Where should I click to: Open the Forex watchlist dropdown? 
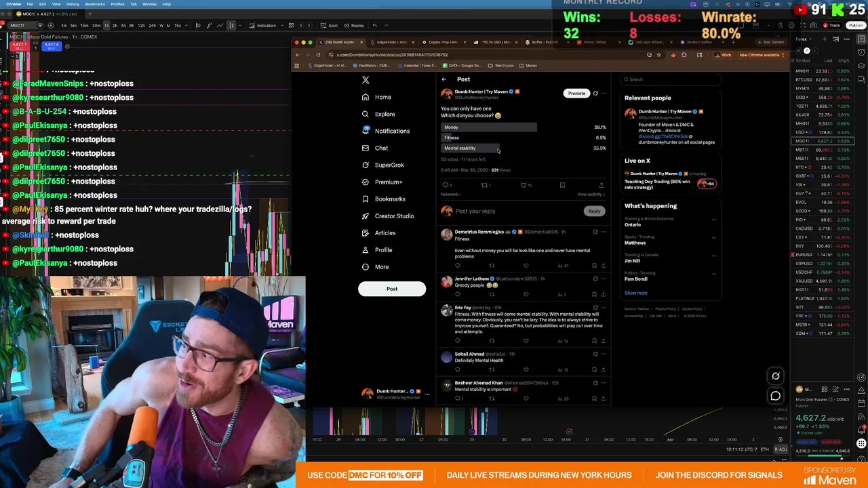804,39
